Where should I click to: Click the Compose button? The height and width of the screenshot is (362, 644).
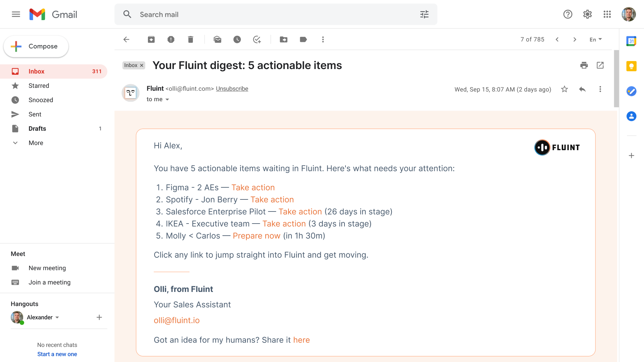point(36,46)
